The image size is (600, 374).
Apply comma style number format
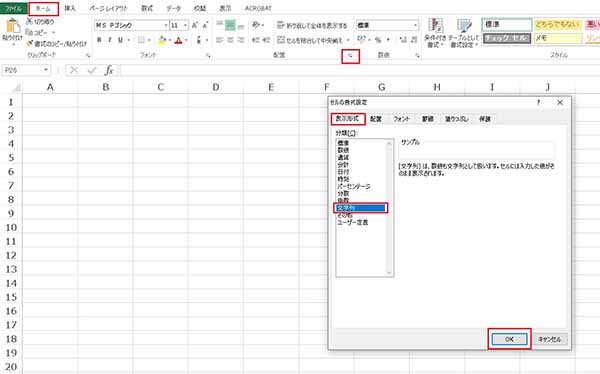(x=388, y=40)
